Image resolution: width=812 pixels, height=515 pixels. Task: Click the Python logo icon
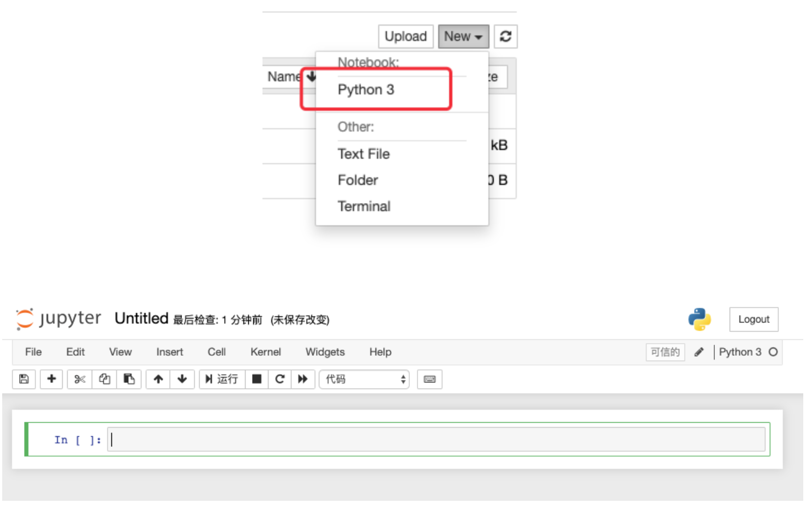click(700, 319)
